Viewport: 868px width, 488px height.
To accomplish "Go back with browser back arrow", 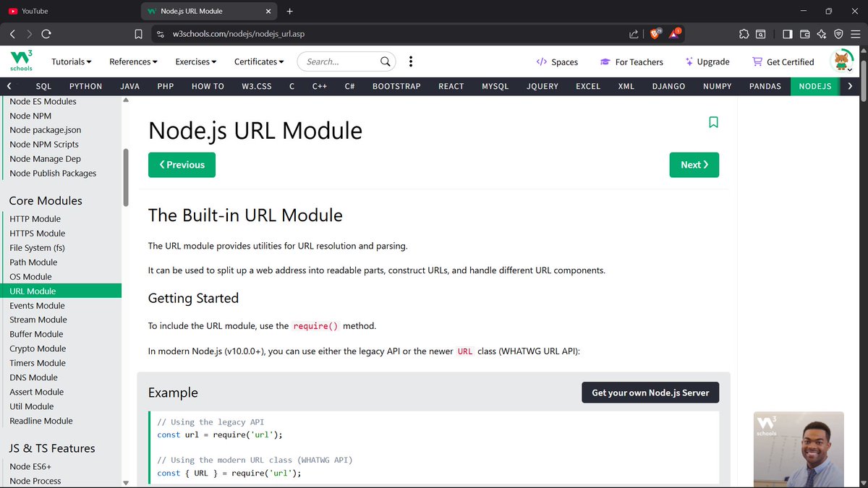I will (12, 34).
